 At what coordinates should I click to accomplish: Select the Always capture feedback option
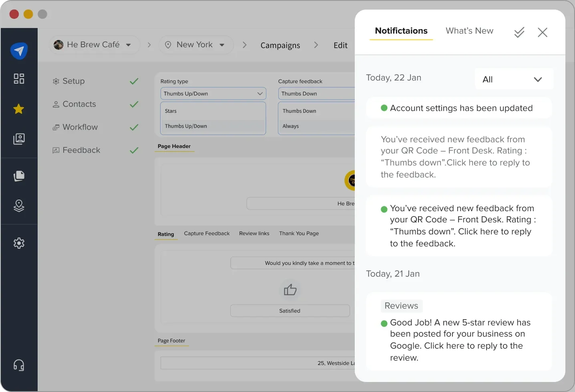click(291, 126)
